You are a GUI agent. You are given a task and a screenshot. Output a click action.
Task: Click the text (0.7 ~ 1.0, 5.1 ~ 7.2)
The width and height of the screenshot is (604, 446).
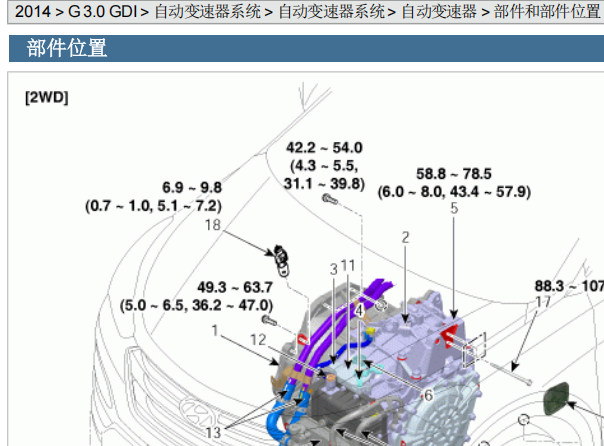pyautogui.click(x=153, y=206)
